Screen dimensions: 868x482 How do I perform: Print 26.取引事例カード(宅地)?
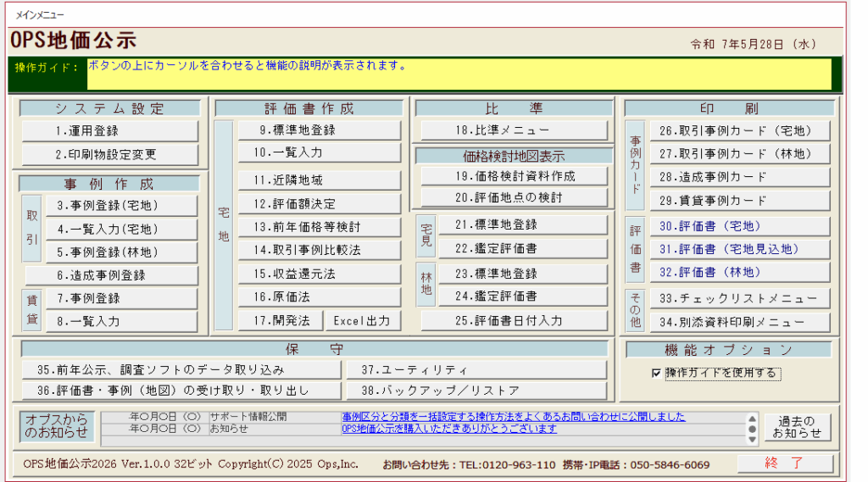click(739, 131)
